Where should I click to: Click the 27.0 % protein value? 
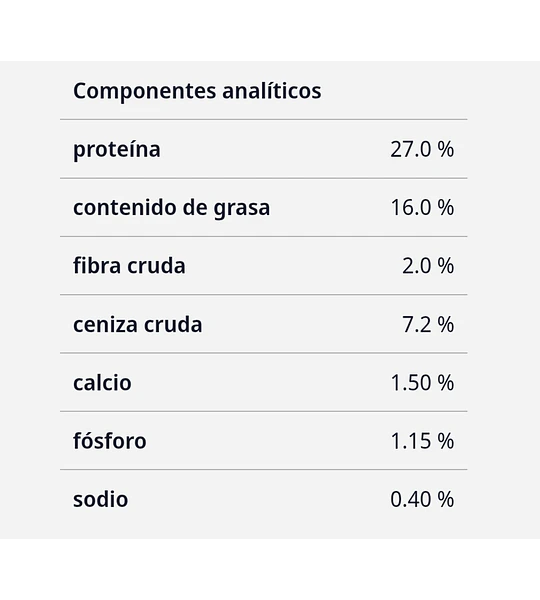pos(422,149)
